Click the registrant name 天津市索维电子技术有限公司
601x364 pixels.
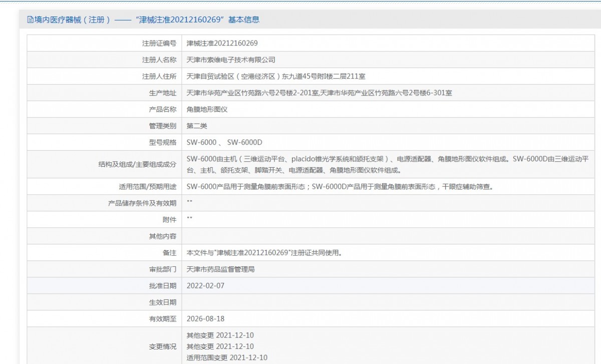231,60
